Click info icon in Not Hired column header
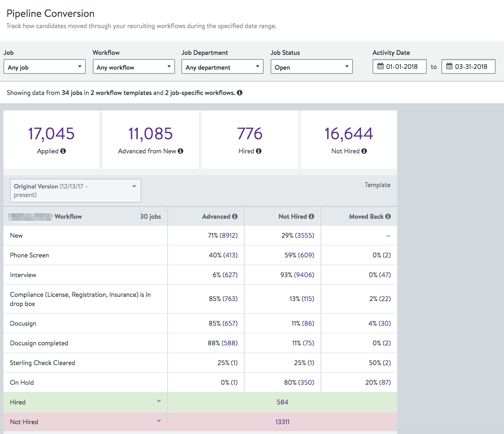Image resolution: width=504 pixels, height=434 pixels. coord(311,216)
